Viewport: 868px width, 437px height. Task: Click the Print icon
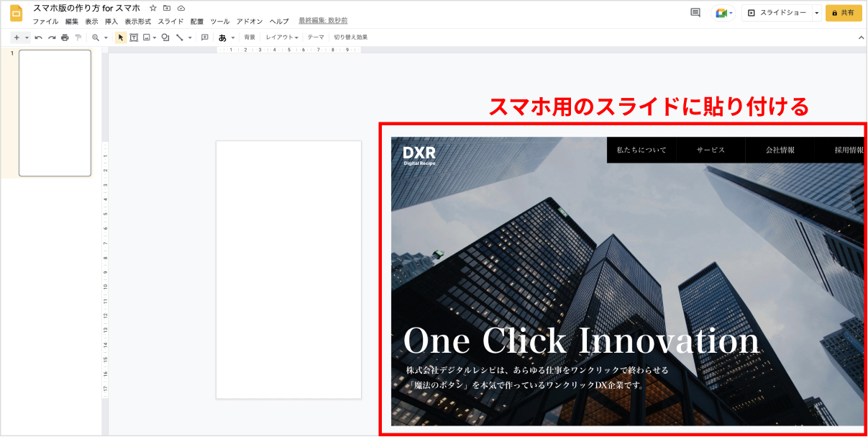(x=65, y=37)
